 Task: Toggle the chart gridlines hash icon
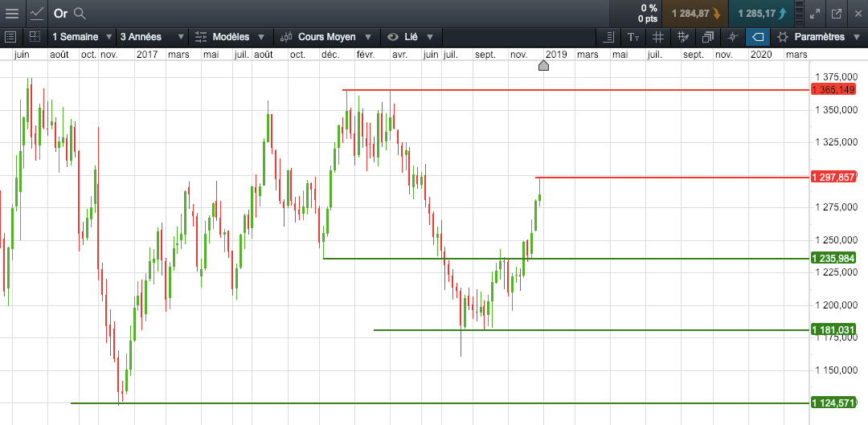[658, 37]
